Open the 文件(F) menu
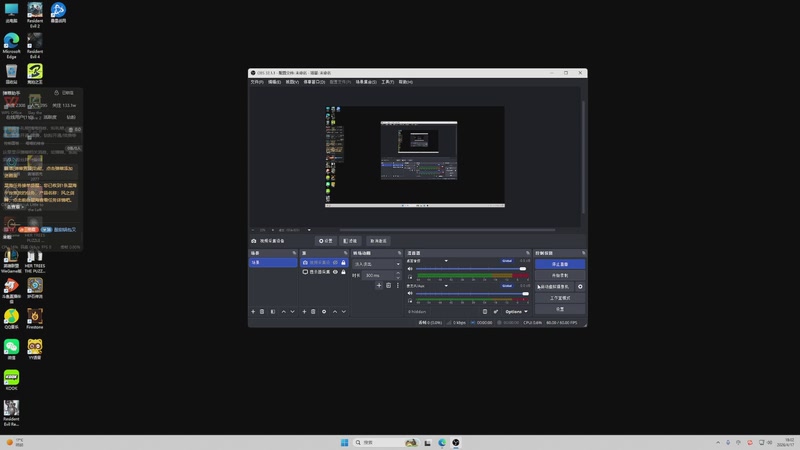Screen dimensions: 800x450 click(x=257, y=82)
